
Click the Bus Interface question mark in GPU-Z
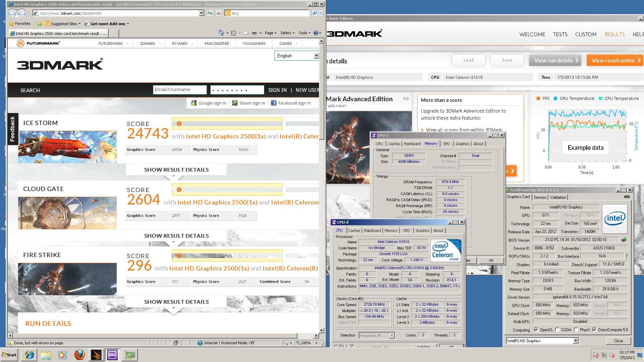[626, 256]
